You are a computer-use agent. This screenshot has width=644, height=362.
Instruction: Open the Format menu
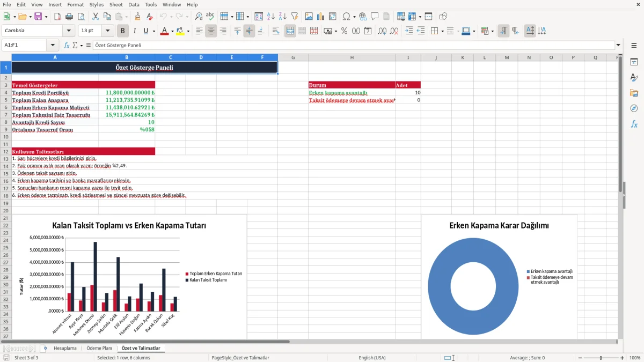tap(76, 4)
